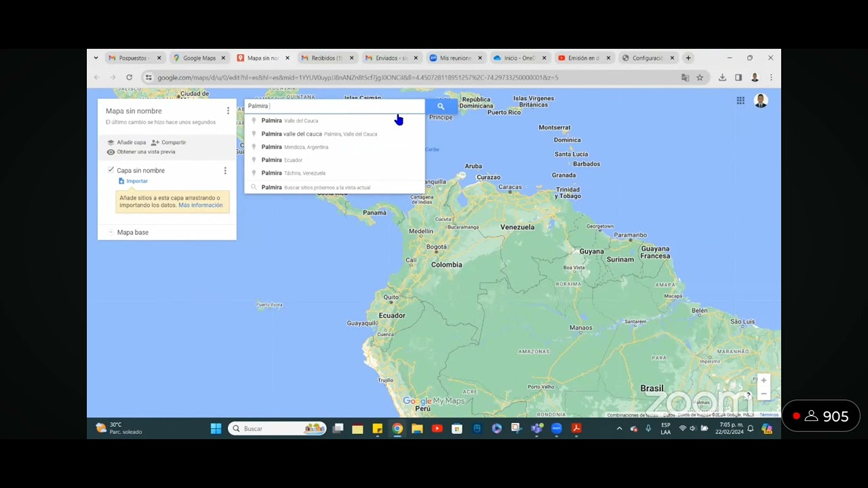This screenshot has height=488, width=868.
Task: Open File Explorer from the taskbar
Action: pos(417,428)
